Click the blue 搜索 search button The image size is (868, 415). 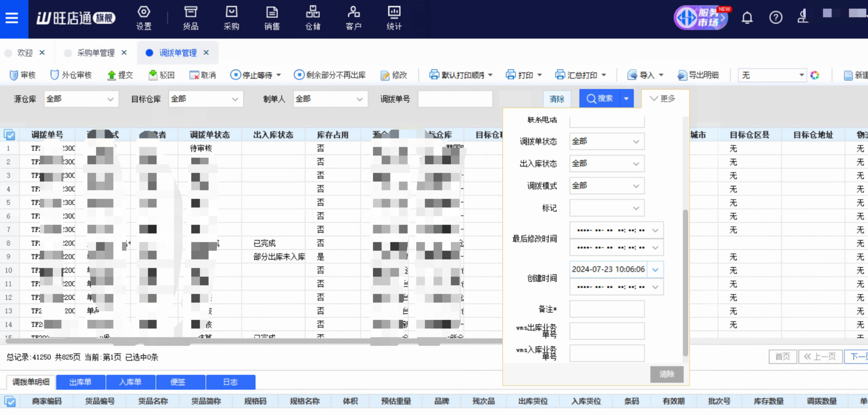(600, 99)
